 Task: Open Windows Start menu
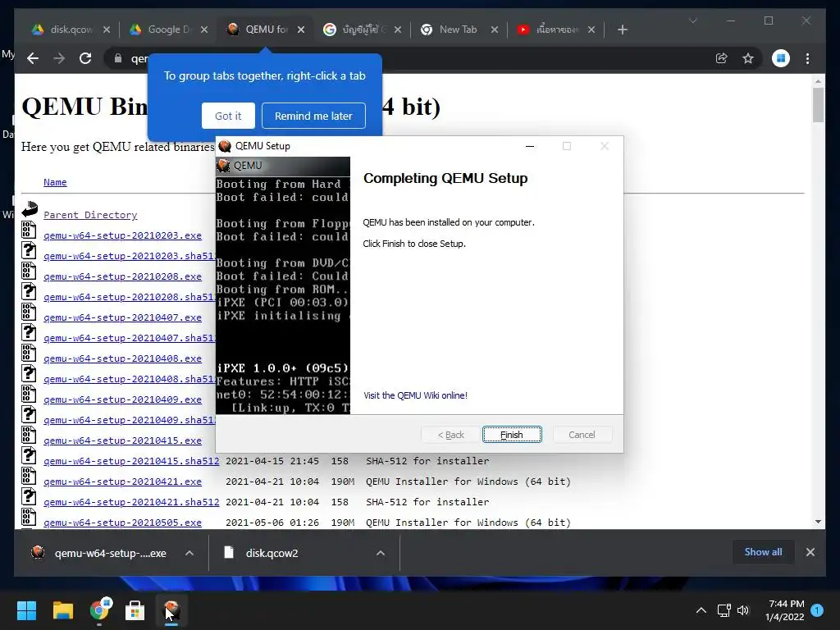(x=26, y=610)
